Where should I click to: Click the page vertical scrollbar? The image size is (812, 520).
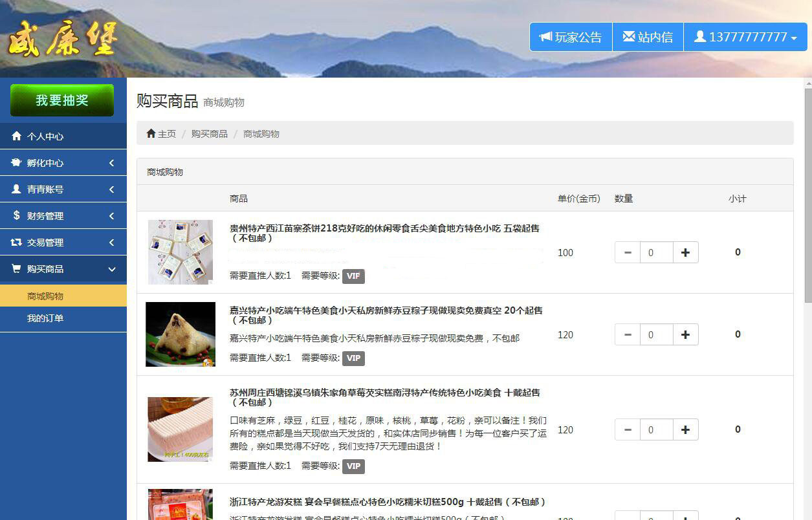click(x=807, y=194)
